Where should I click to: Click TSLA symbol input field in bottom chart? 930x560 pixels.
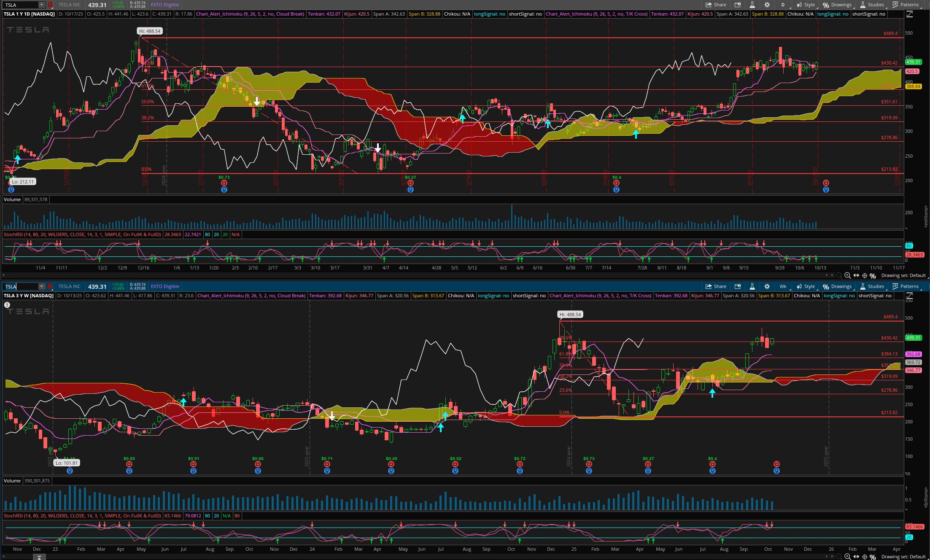pyautogui.click(x=21, y=286)
